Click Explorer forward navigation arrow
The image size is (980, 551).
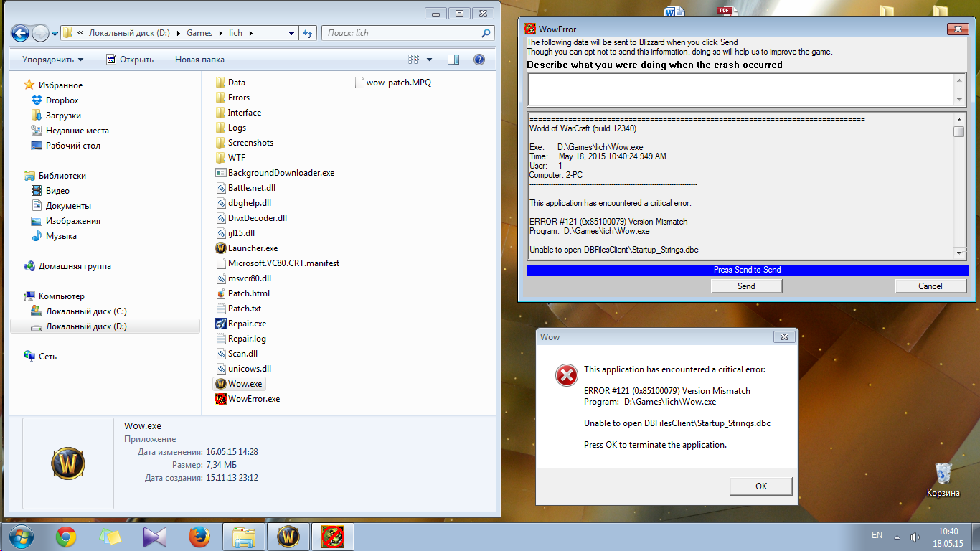tap(40, 33)
